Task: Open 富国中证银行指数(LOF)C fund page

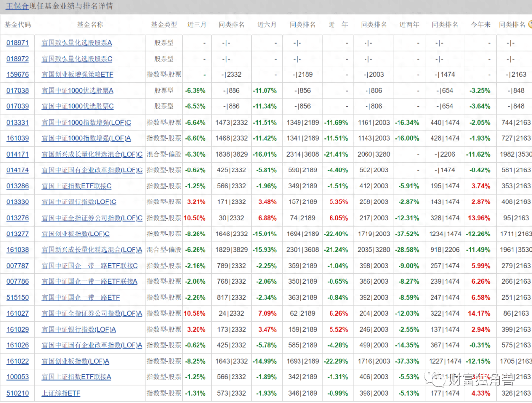Action: (x=79, y=202)
